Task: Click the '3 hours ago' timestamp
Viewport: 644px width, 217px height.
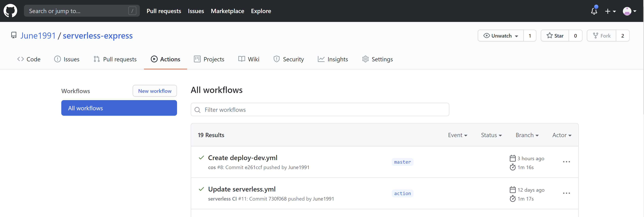Action: 531,158
